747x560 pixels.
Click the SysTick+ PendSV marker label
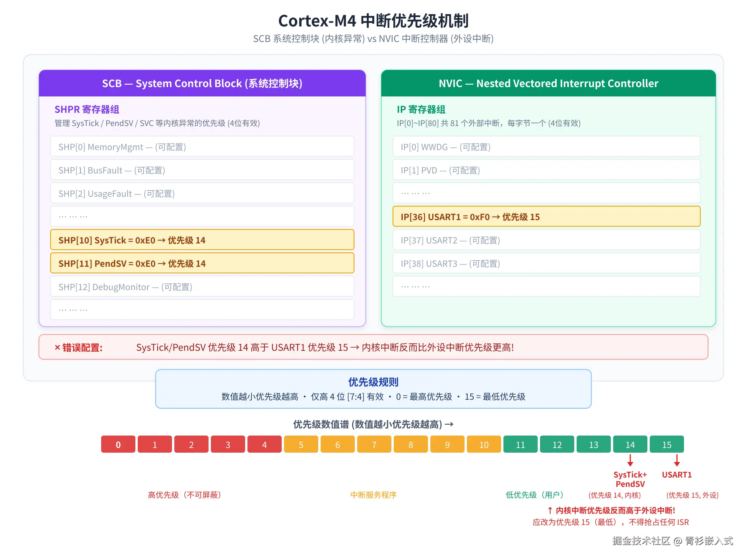[x=630, y=479]
